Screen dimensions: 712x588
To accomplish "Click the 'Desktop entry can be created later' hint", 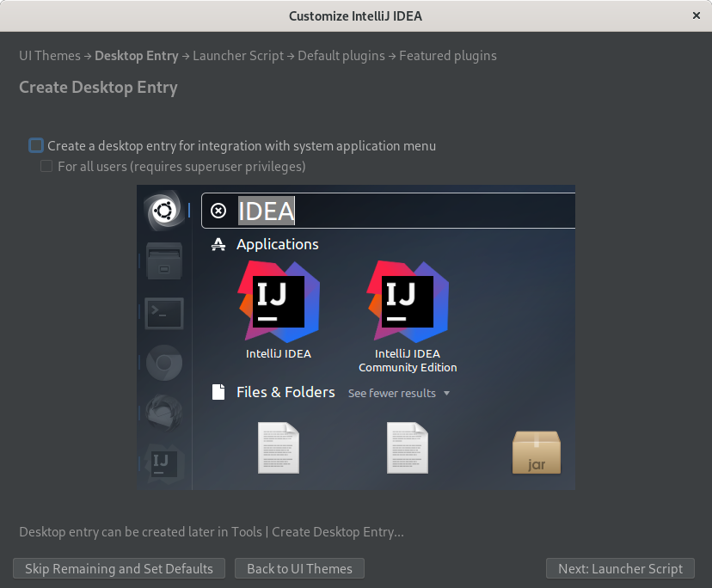I will (x=212, y=532).
